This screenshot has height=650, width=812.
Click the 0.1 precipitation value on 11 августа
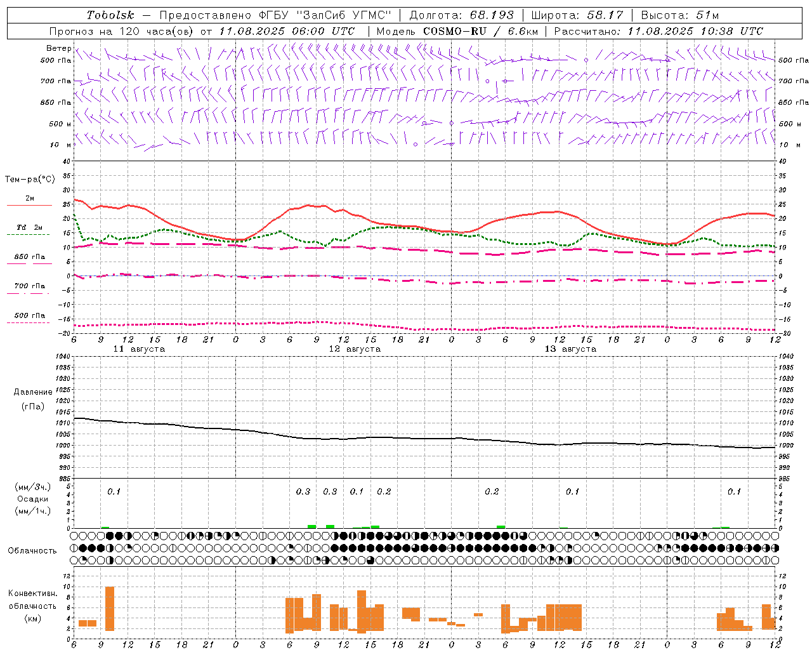(x=114, y=491)
